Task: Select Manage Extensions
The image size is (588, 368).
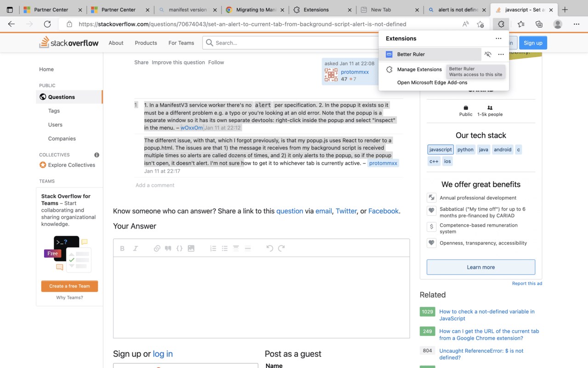Action: coord(419,69)
